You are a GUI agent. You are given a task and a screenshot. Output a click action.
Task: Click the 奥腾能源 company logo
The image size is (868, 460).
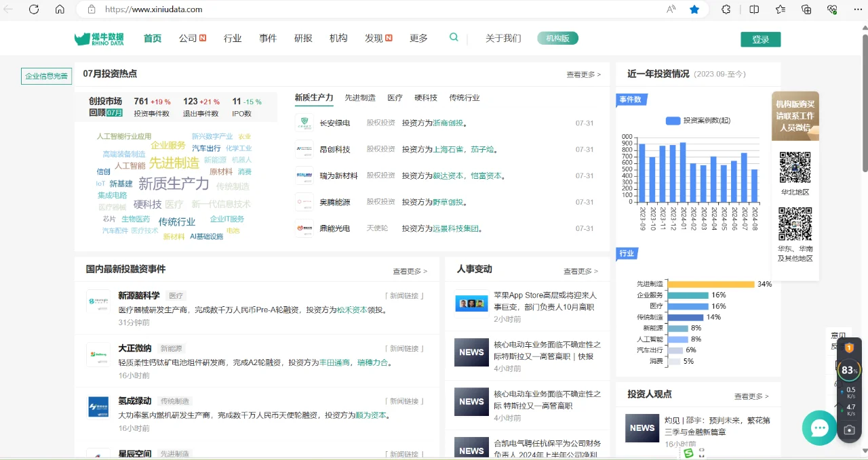[x=304, y=202]
